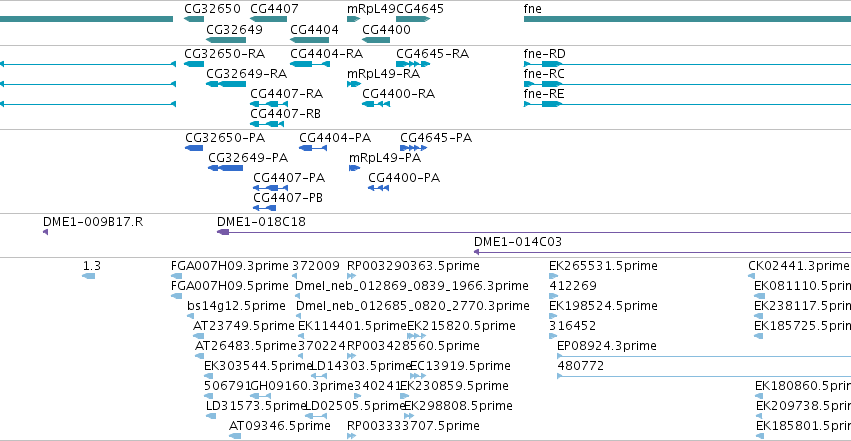Screen dimensions: 851x441
Task: Click transcript CG4404-RA
Action: (310, 64)
